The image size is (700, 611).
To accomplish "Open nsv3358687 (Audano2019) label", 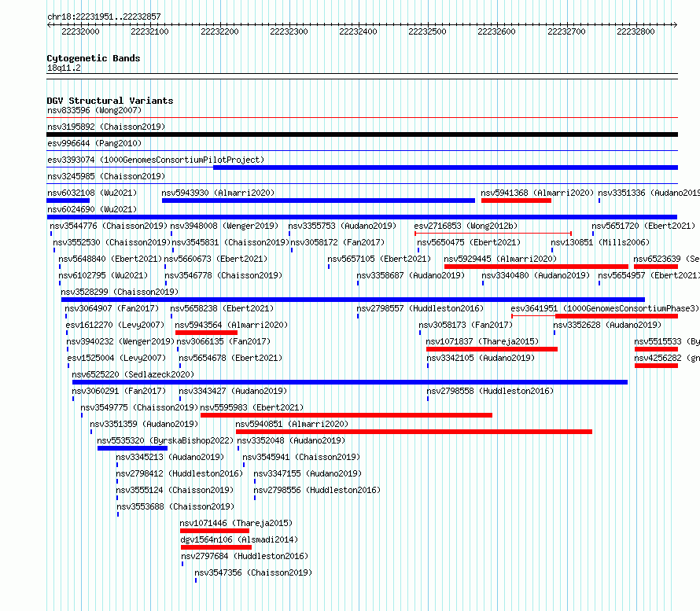I will click(411, 275).
